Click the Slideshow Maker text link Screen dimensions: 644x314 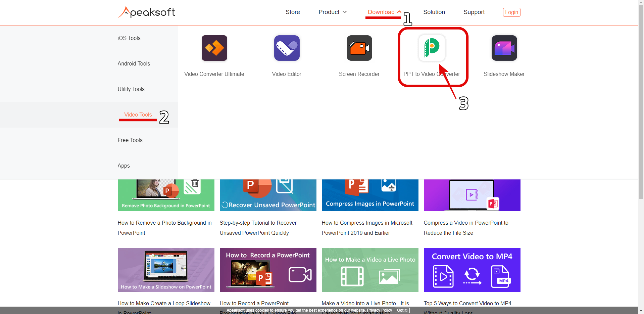pos(504,74)
